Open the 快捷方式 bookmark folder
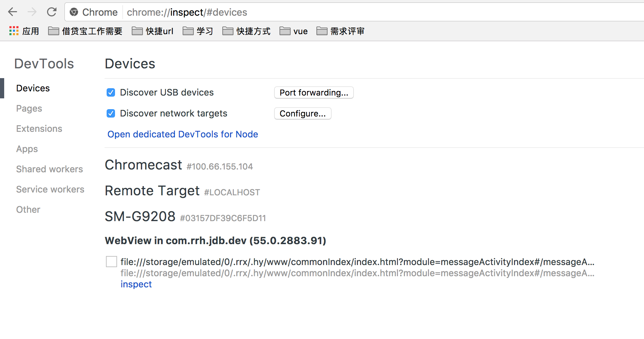 point(246,31)
